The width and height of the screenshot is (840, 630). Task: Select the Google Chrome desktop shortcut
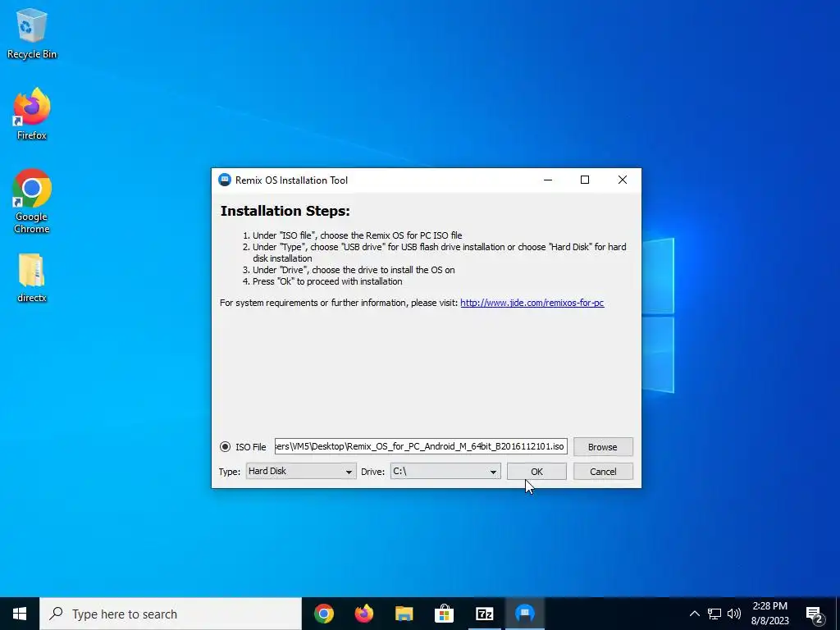pos(32,202)
